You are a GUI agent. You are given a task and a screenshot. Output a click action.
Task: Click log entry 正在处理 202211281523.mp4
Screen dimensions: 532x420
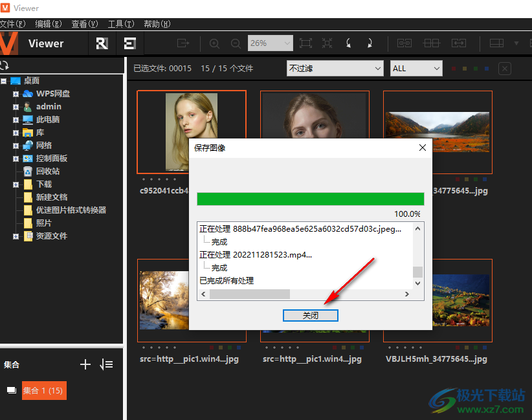pos(256,255)
